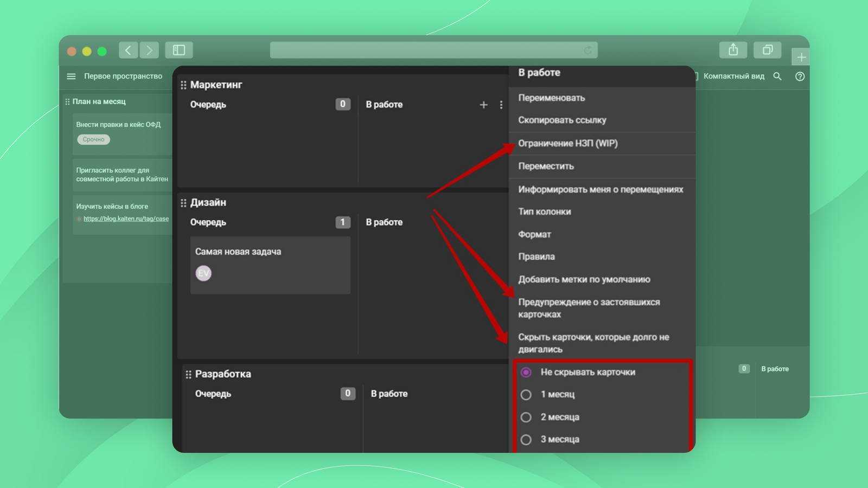The image size is (868, 488).
Task: Add a card in Маркетинг В работе column
Action: (x=483, y=105)
